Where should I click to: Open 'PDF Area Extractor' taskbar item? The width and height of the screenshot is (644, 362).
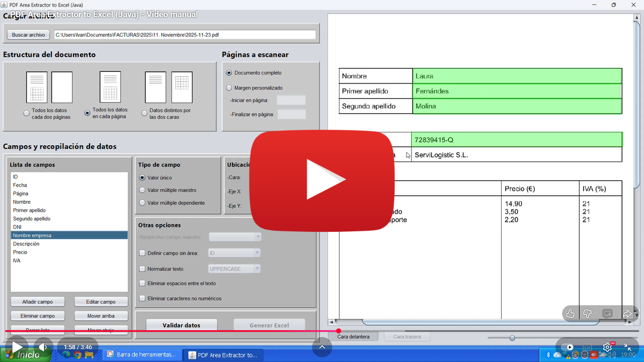223,355
